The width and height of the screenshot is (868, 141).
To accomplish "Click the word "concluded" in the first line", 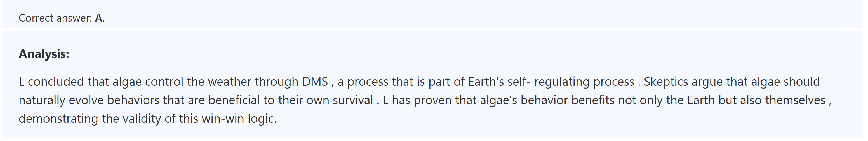I will 56,82.
